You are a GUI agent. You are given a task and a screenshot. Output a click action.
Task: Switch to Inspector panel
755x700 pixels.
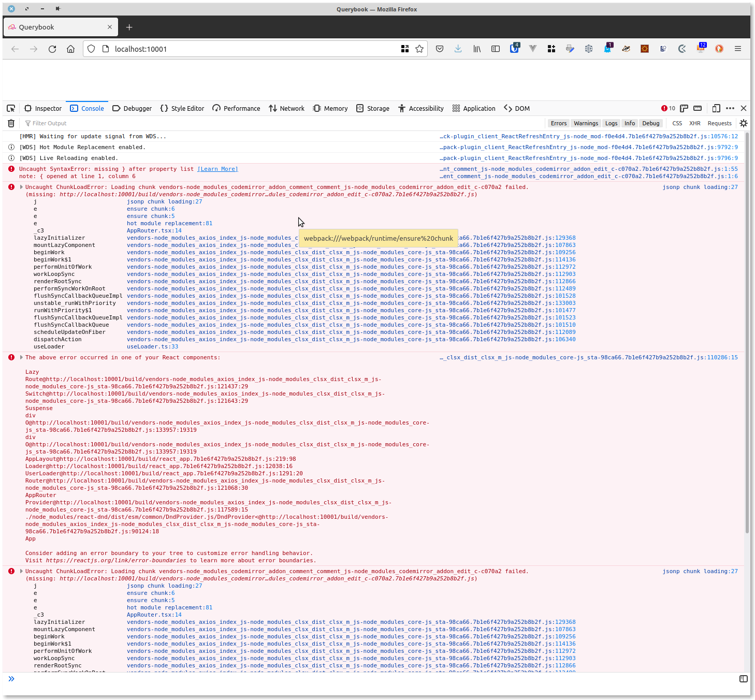click(43, 108)
